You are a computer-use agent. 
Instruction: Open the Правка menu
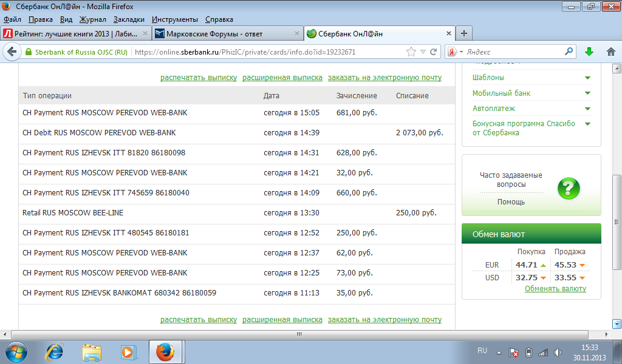tap(41, 19)
